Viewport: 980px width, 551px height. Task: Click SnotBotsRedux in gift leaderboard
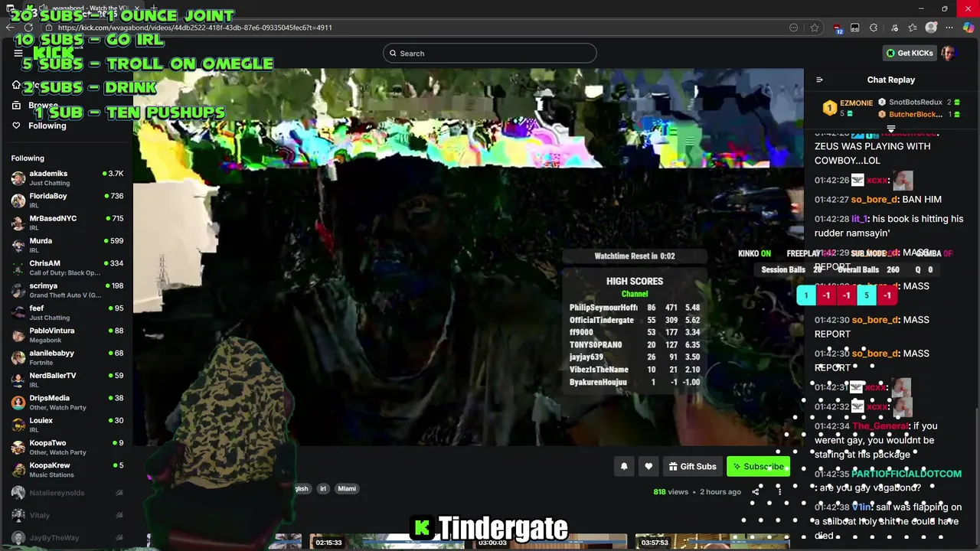[x=916, y=102]
